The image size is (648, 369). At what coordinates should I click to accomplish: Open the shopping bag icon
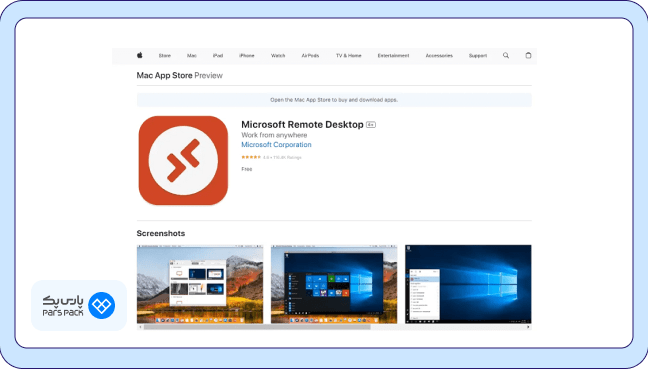528,55
